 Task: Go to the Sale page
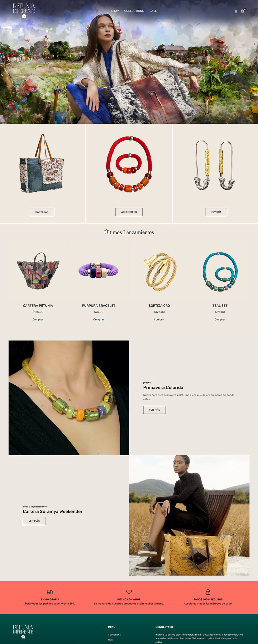click(x=153, y=11)
